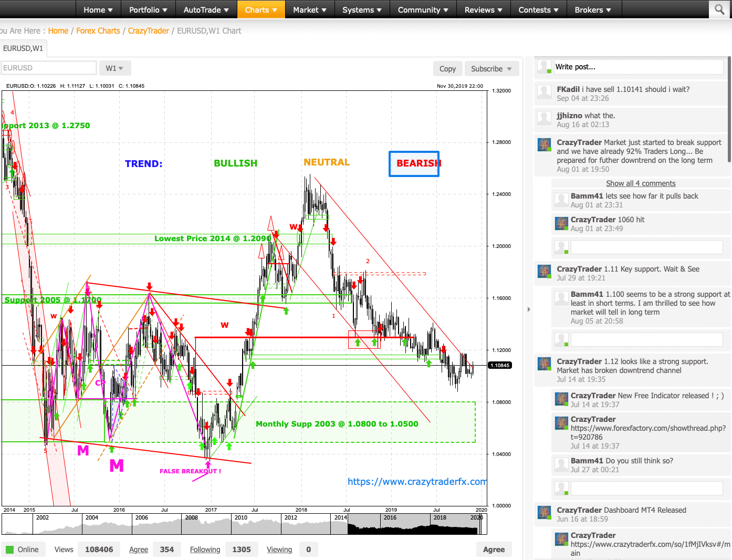Click reply field under '1060 hit' comment
732x560 pixels.
(646, 247)
